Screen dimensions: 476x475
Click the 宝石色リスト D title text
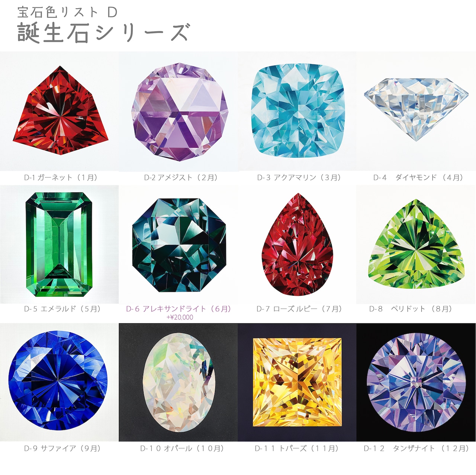click(67, 12)
